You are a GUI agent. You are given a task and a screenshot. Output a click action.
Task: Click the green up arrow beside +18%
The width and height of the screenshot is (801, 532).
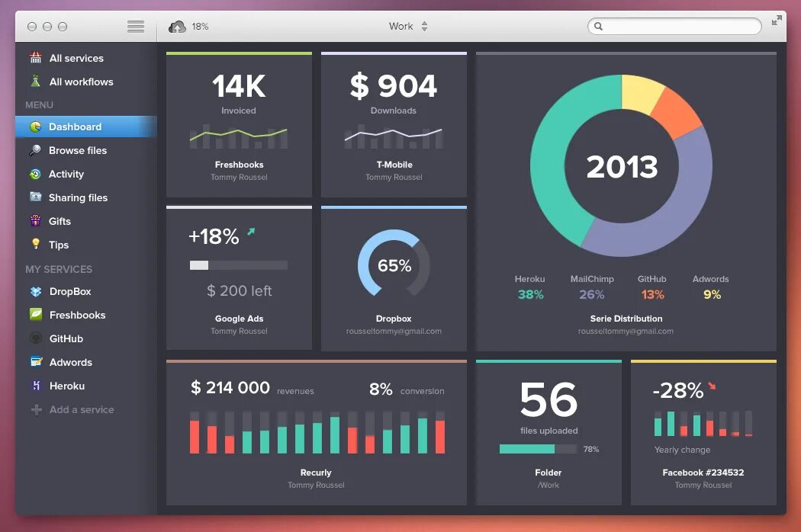tap(251, 232)
